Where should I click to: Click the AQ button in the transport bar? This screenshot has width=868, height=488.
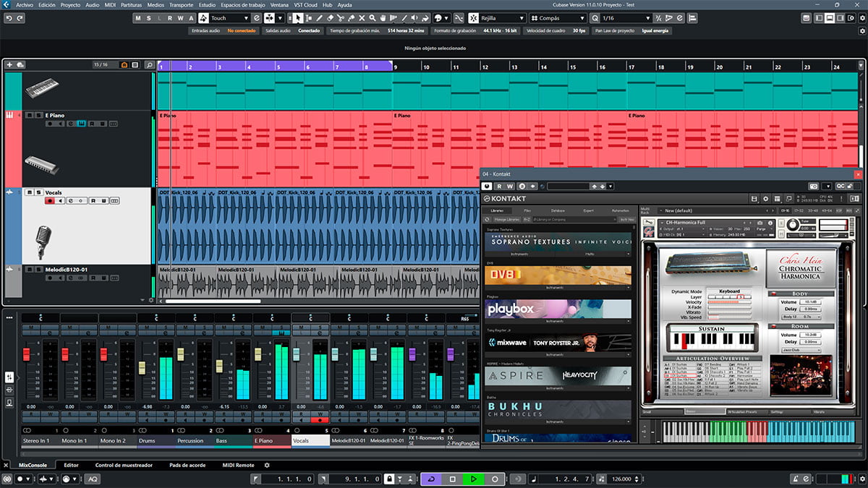(93, 479)
